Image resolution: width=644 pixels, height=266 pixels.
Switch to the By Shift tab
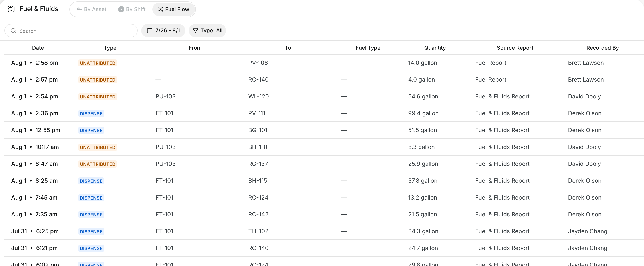point(132,9)
